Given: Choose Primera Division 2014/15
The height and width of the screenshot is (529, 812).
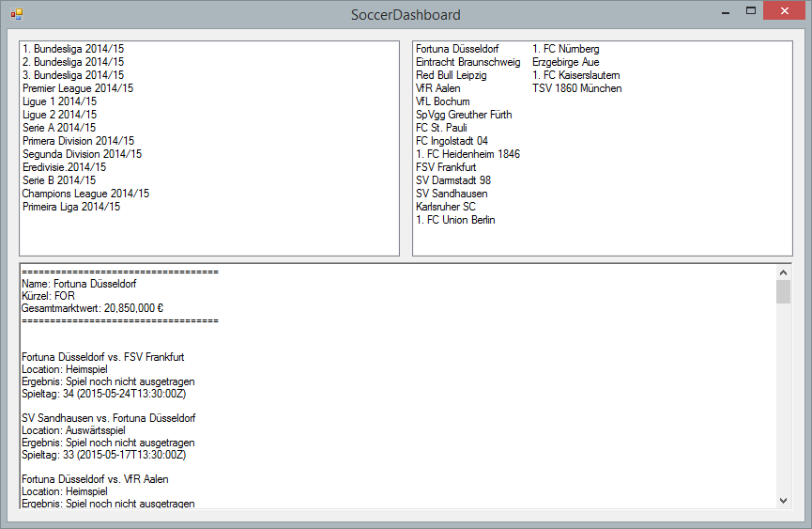Looking at the screenshot, I should tap(78, 141).
